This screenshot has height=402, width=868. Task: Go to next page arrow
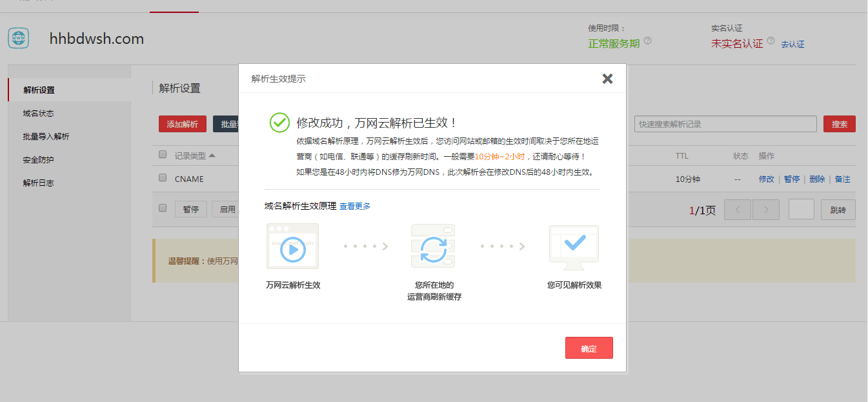(766, 210)
